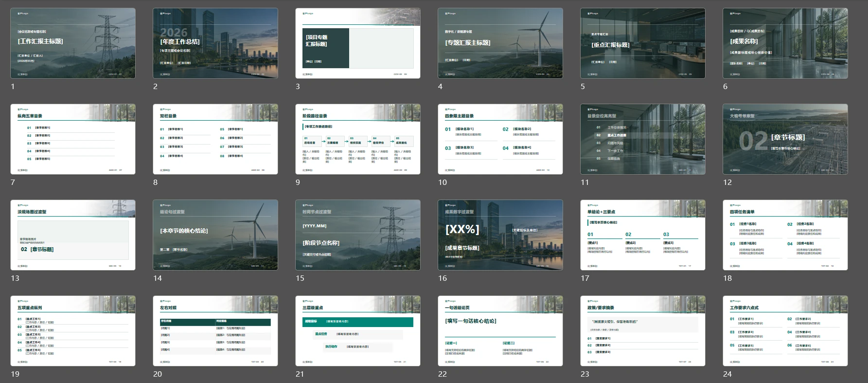
Task: Select slide 11 dark highlighted agenda
Action: click(643, 139)
